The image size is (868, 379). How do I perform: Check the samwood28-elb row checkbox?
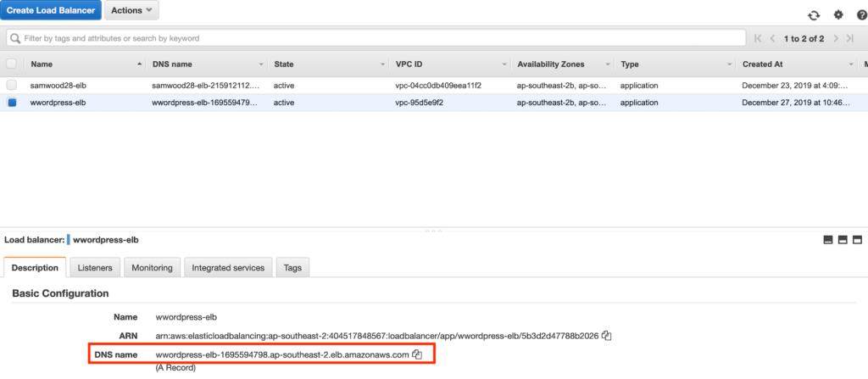tap(11, 86)
